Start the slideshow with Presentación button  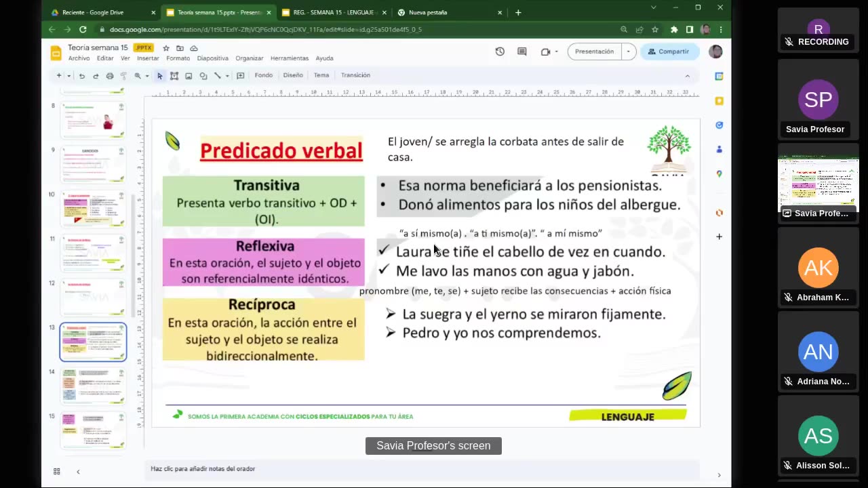[595, 52]
